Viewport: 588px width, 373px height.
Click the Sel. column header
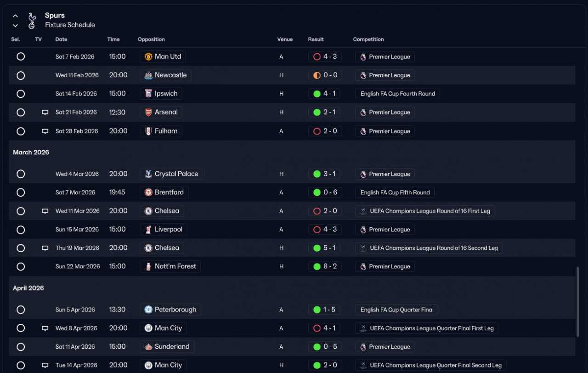16,40
